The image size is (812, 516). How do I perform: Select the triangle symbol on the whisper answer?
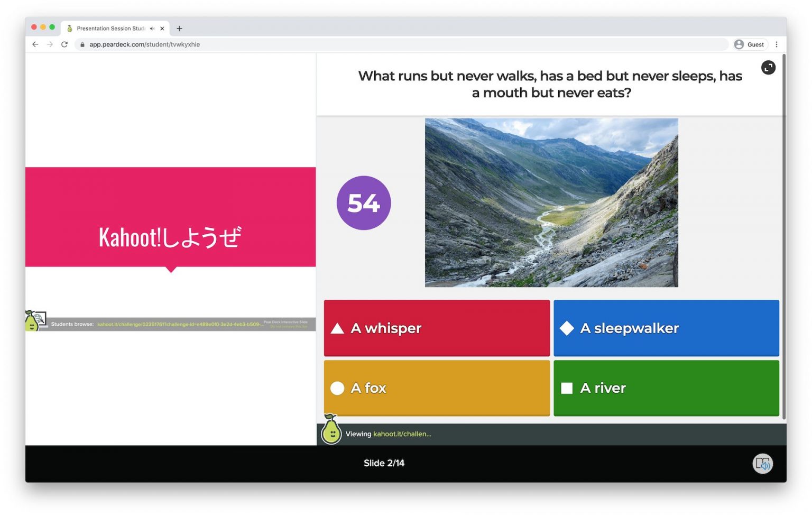pyautogui.click(x=337, y=328)
